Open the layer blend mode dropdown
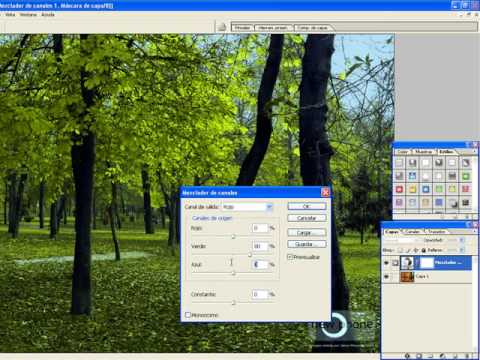 [399, 240]
